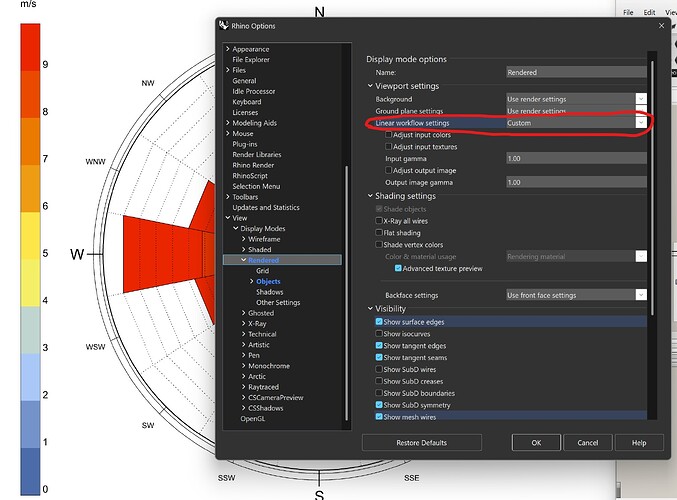Click the display mode Name field
Viewport: 677px width, 500px height.
pyautogui.click(x=576, y=72)
